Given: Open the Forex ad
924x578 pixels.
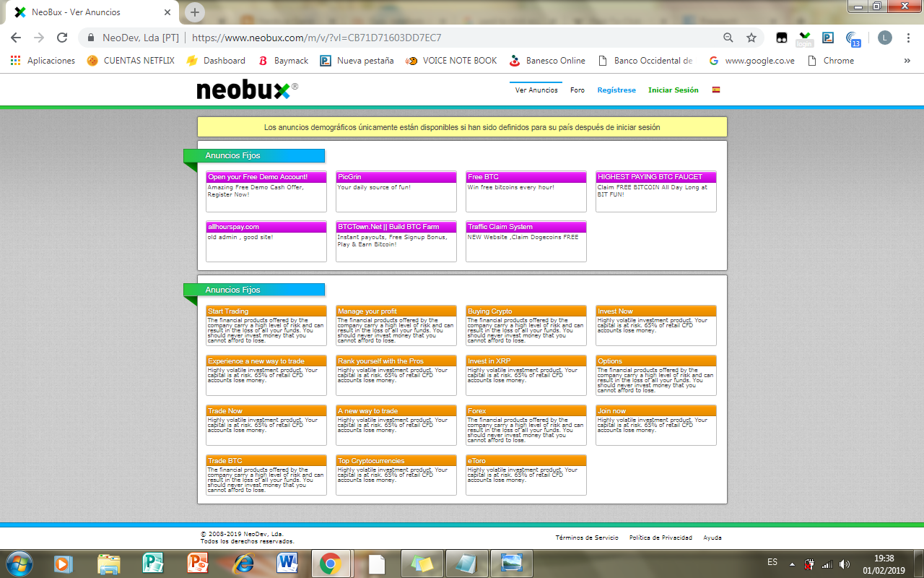Looking at the screenshot, I should (526, 426).
